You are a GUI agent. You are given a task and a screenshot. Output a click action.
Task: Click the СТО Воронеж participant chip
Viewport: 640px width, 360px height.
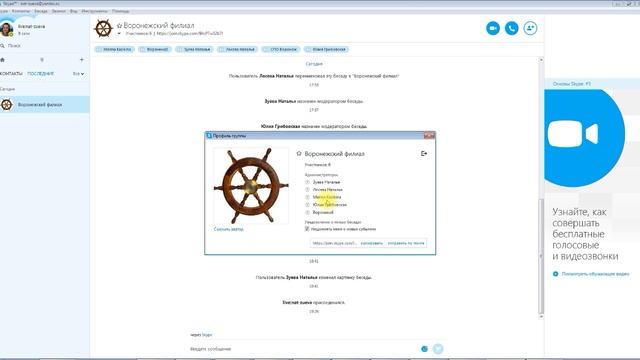tap(280, 49)
